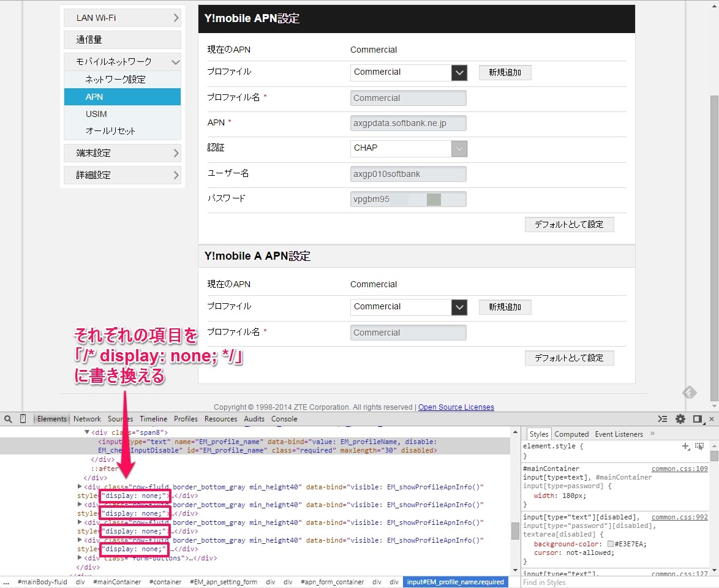Open the Open Source Licenses link

(456, 407)
